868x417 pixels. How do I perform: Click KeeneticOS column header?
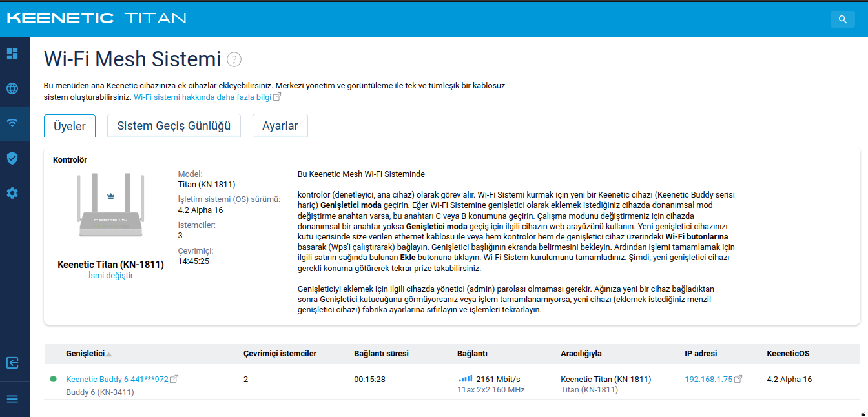pos(788,354)
